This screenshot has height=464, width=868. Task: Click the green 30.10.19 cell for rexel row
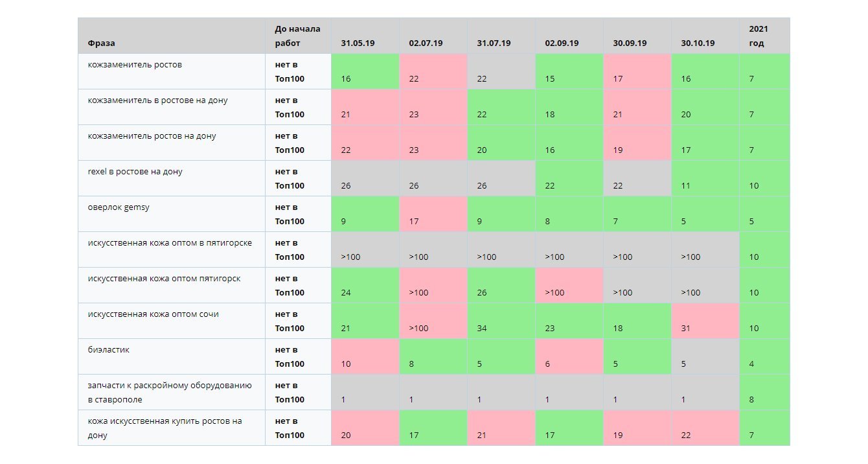click(705, 178)
